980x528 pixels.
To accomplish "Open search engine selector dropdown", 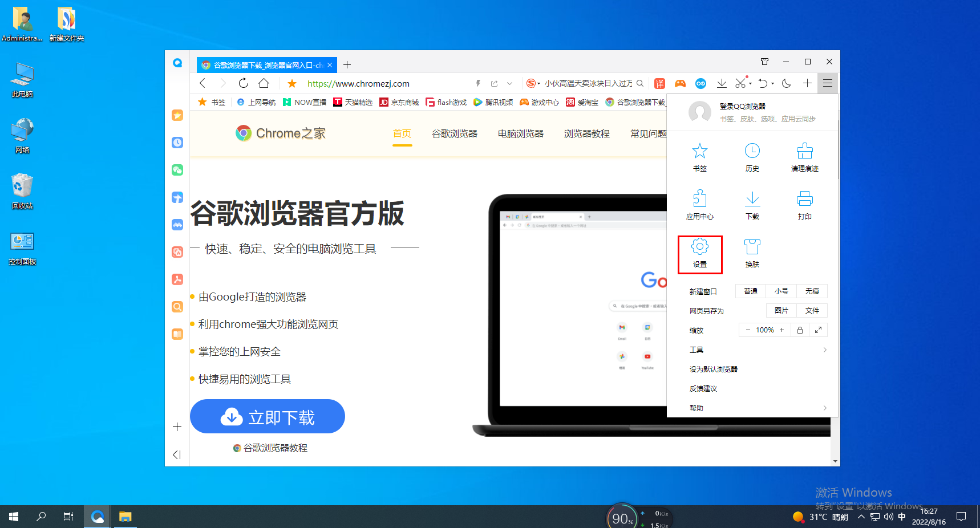I will click(534, 83).
